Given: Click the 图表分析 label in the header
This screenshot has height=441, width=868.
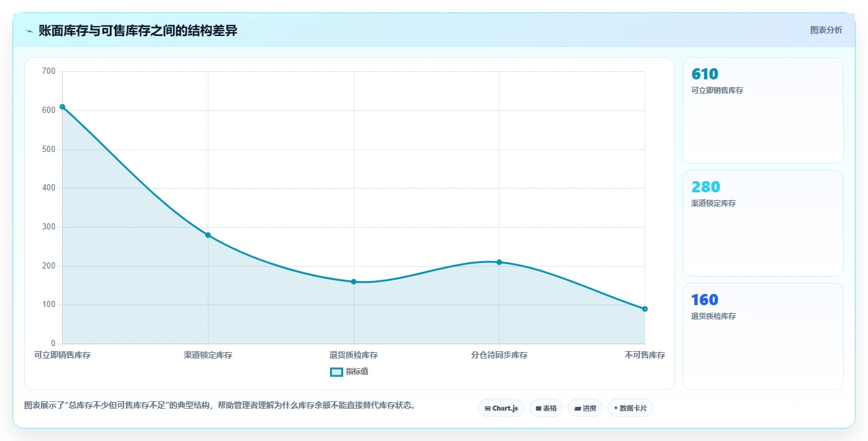Looking at the screenshot, I should (x=826, y=30).
